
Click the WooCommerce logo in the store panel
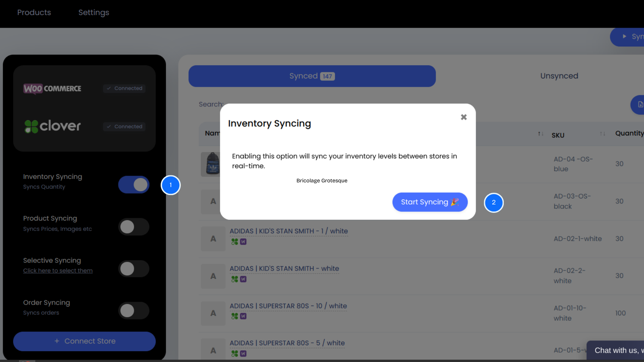[x=52, y=89]
